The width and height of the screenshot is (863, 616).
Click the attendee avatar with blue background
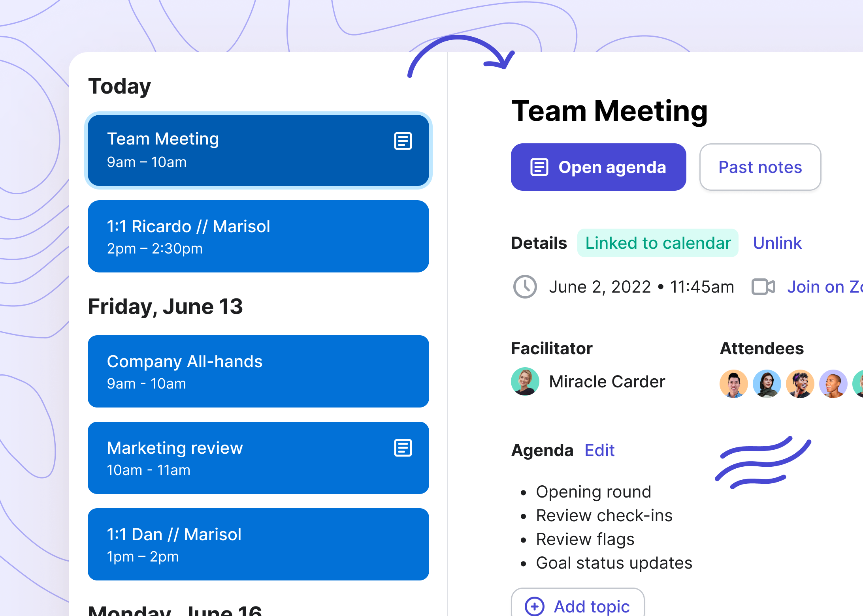coord(767,383)
